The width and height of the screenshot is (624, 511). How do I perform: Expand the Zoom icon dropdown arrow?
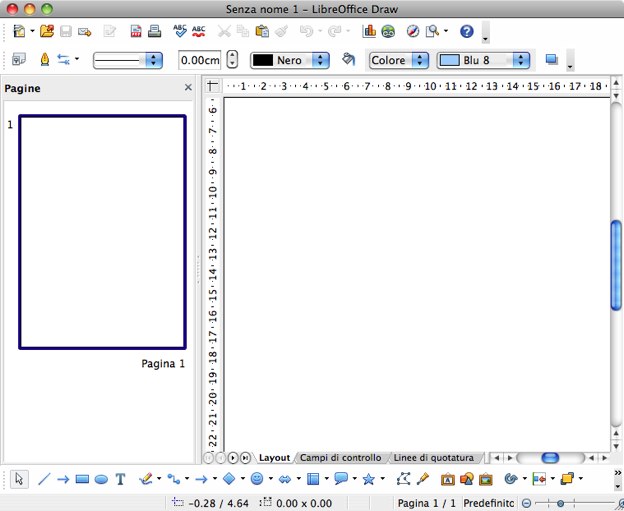click(446, 31)
